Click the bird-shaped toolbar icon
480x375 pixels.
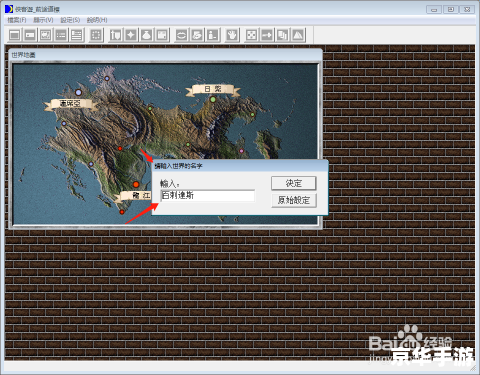pyautogui.click(x=197, y=35)
